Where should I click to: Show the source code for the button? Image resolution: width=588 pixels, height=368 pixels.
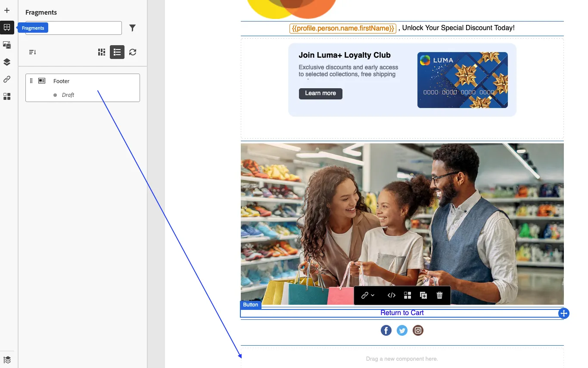pyautogui.click(x=392, y=295)
